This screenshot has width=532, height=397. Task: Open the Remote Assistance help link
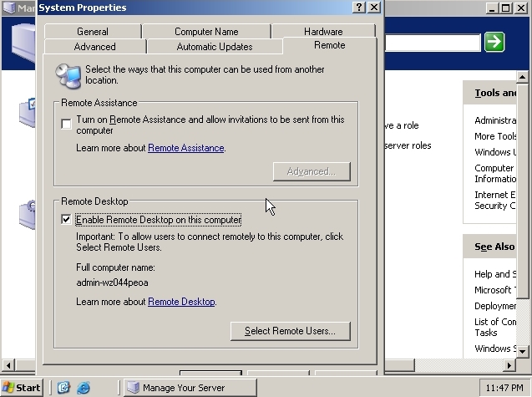pos(186,148)
